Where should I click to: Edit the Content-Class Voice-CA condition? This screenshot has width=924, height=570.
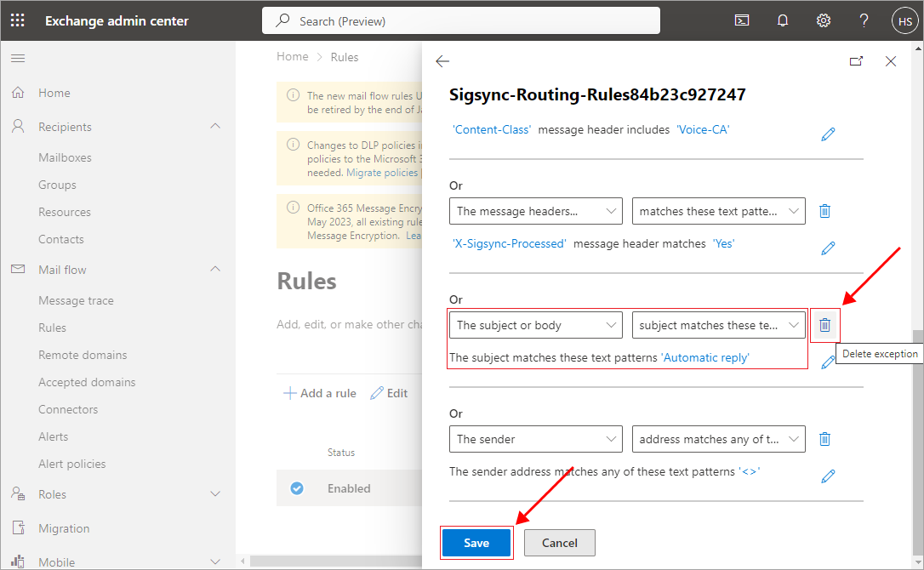click(828, 134)
